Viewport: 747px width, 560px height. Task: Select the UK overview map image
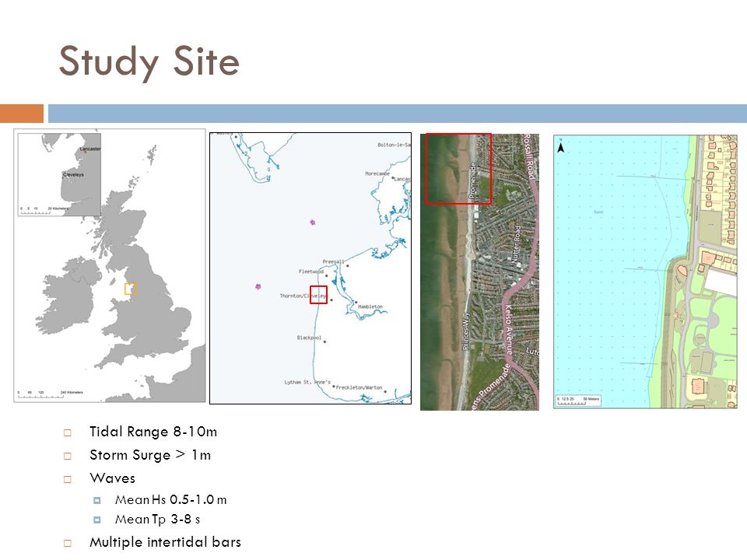coord(110,265)
